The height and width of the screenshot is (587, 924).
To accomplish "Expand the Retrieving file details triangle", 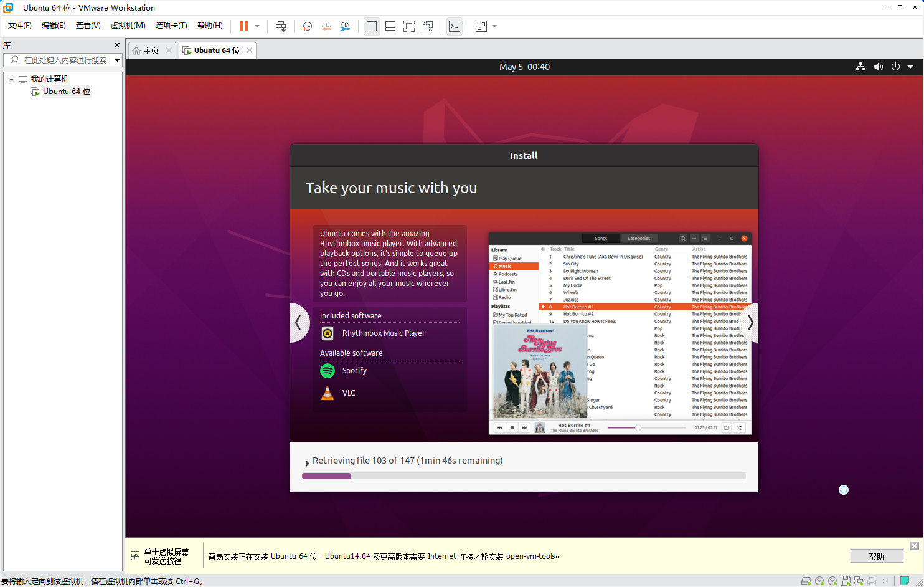I will [308, 463].
